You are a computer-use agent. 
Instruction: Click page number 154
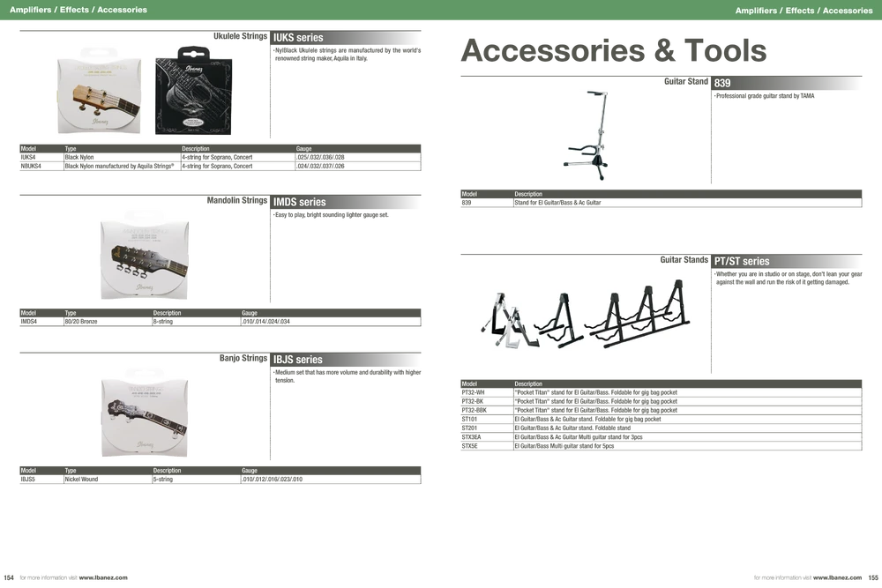(x=9, y=577)
